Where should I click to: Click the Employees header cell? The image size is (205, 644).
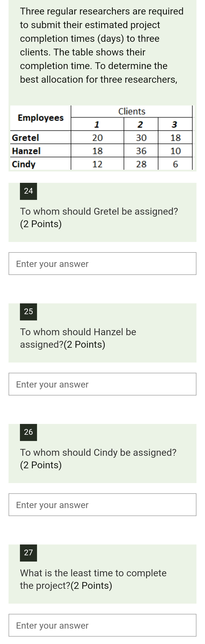click(x=40, y=118)
